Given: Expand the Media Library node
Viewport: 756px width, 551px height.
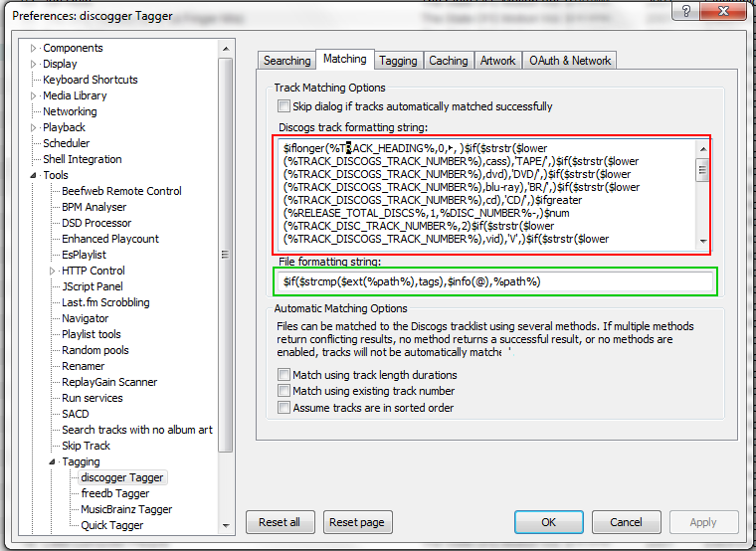Looking at the screenshot, I should click(x=33, y=95).
